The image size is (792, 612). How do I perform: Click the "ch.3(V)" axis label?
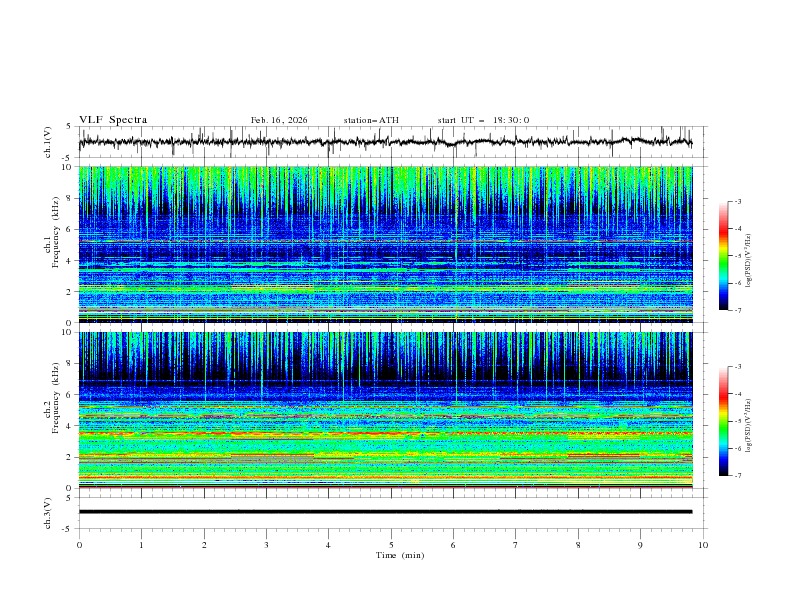click(x=48, y=513)
